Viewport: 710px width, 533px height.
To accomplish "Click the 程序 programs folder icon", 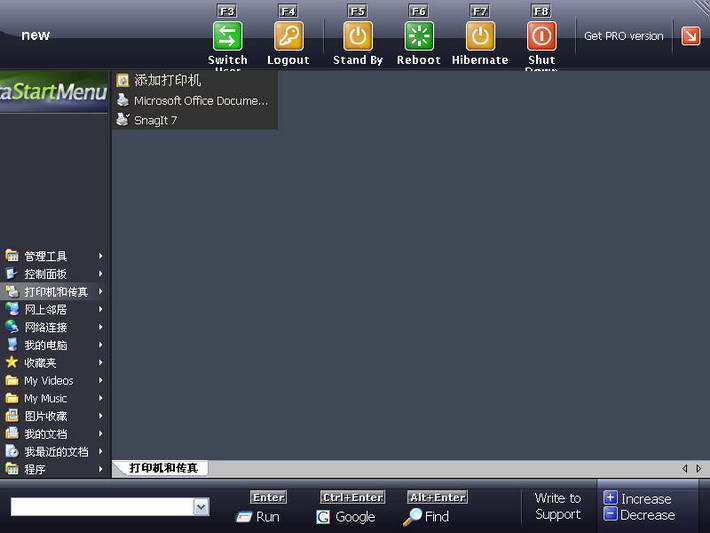I will click(x=12, y=469).
